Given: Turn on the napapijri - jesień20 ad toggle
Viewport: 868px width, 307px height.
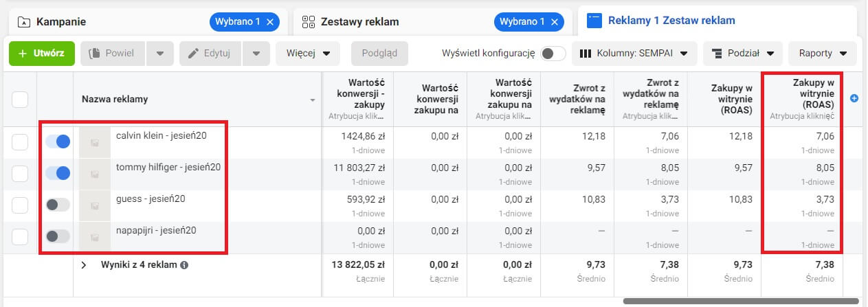Looking at the screenshot, I should [x=58, y=236].
